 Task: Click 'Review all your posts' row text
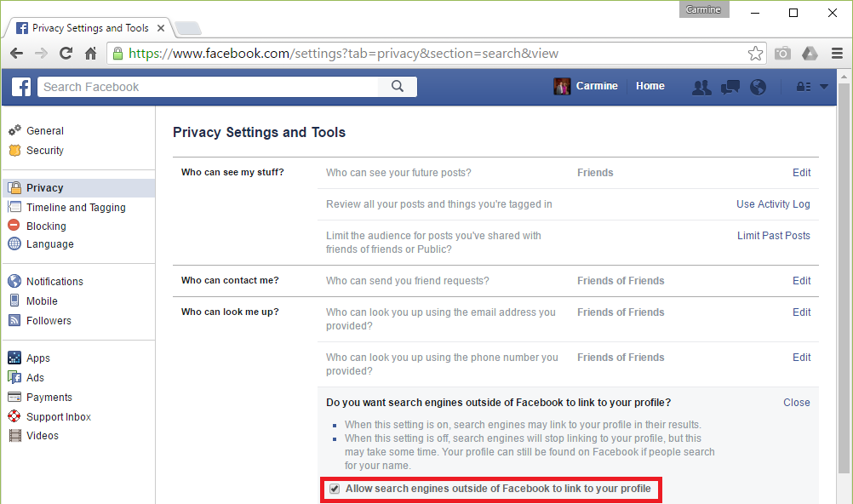click(439, 204)
